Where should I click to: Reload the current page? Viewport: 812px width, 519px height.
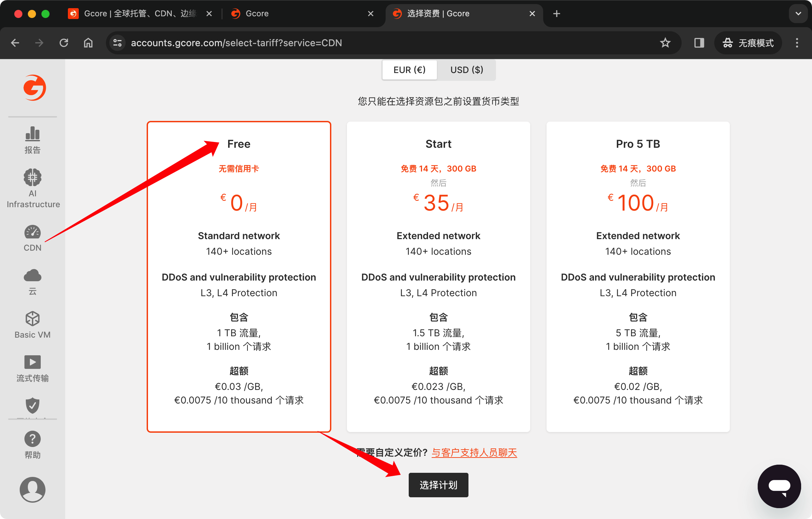click(x=64, y=43)
